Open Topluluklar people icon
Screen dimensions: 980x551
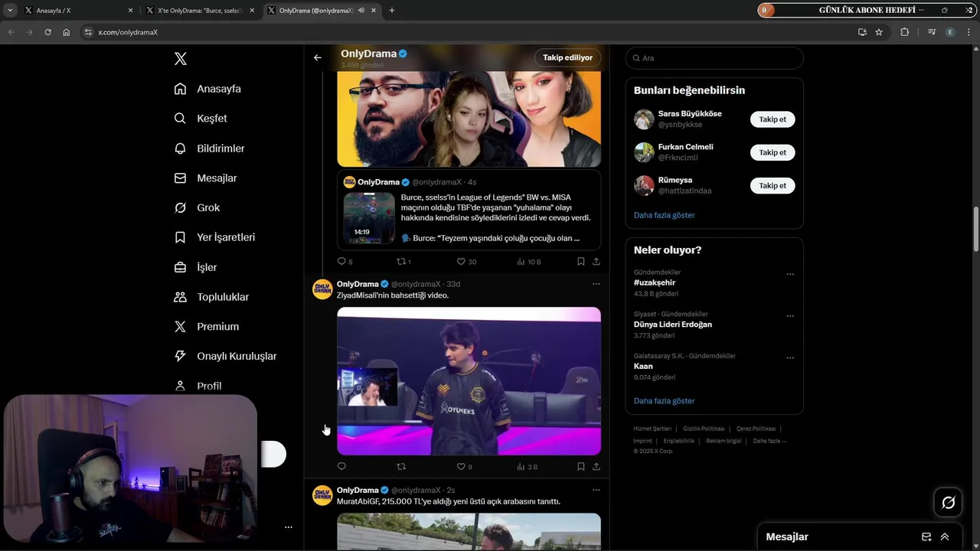(x=180, y=297)
